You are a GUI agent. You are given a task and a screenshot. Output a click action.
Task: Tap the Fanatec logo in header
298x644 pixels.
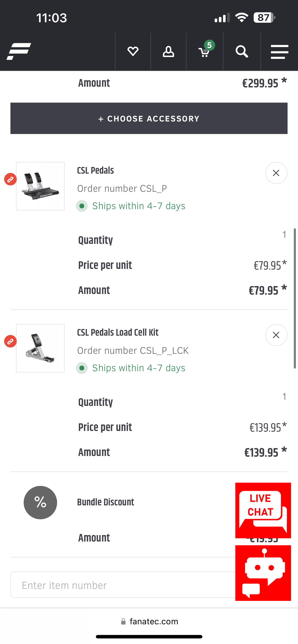click(x=19, y=51)
